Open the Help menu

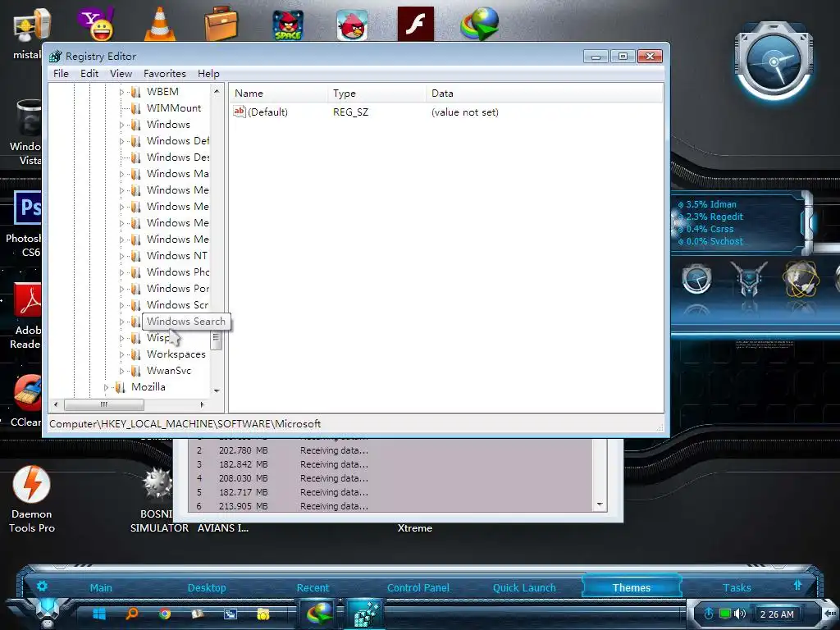(x=208, y=73)
